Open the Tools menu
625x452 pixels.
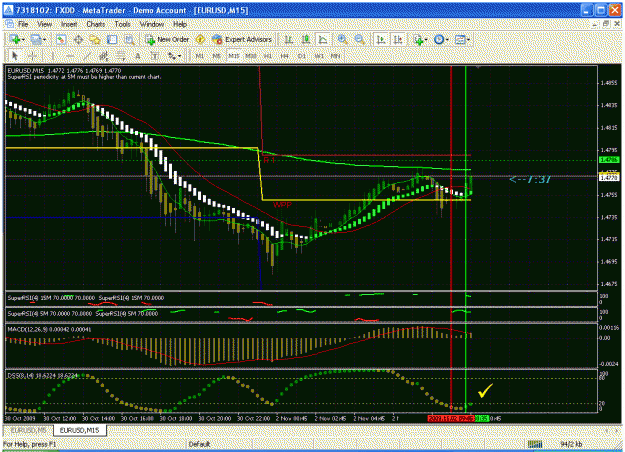point(122,24)
